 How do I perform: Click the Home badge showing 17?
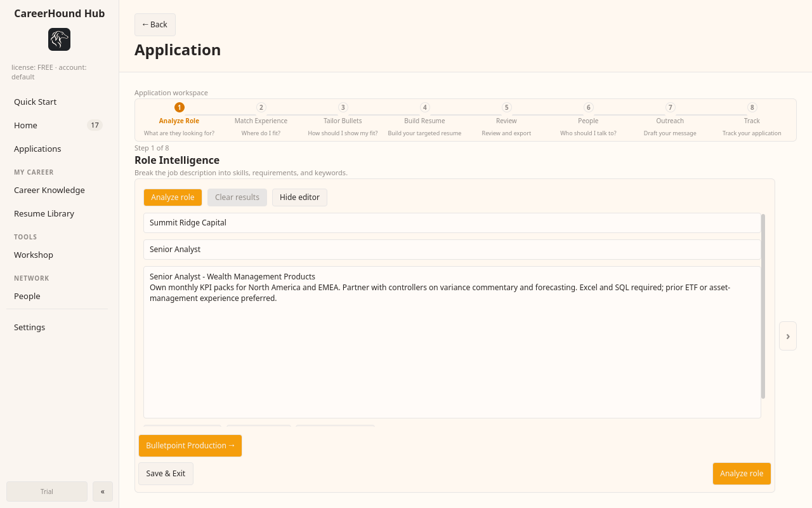[x=95, y=125]
